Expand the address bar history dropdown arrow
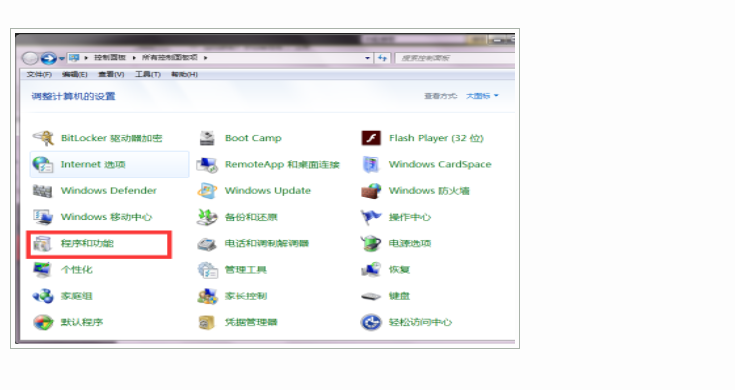The image size is (735, 390). (x=367, y=58)
